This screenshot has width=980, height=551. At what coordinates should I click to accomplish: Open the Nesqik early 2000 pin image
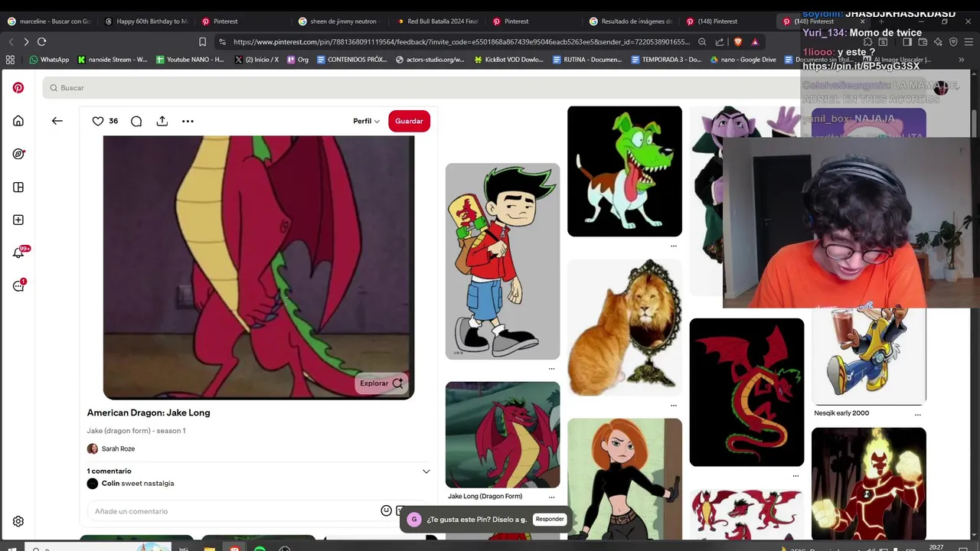[868, 356]
